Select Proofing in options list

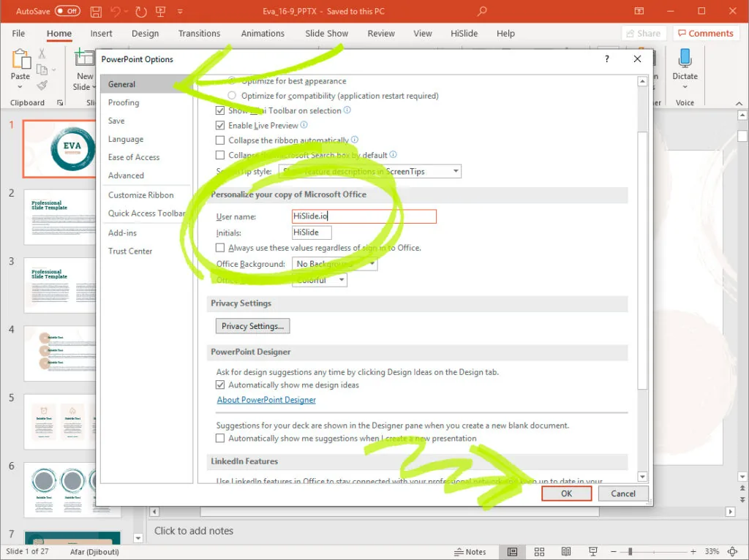tap(124, 102)
